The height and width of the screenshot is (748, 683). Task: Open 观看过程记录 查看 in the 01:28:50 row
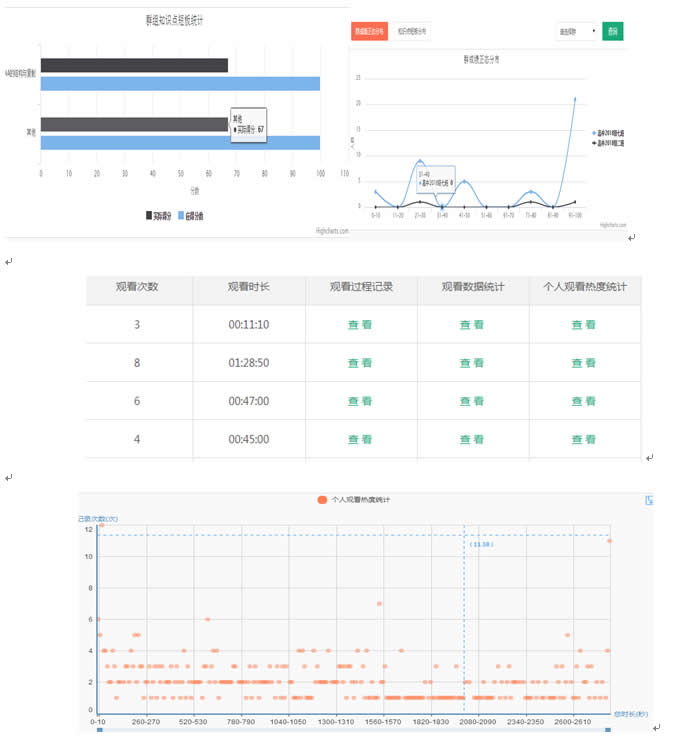(360, 363)
